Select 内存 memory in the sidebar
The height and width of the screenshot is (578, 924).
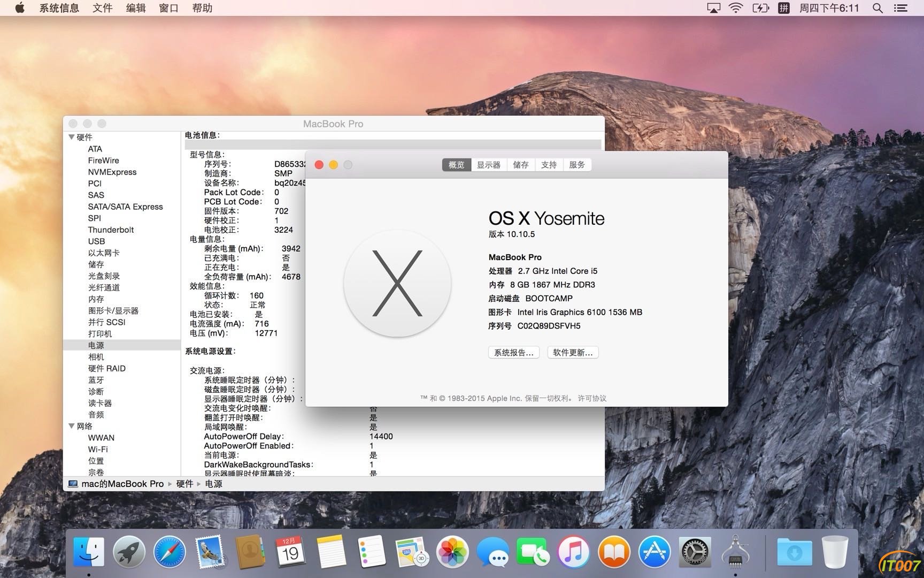pyautogui.click(x=96, y=299)
